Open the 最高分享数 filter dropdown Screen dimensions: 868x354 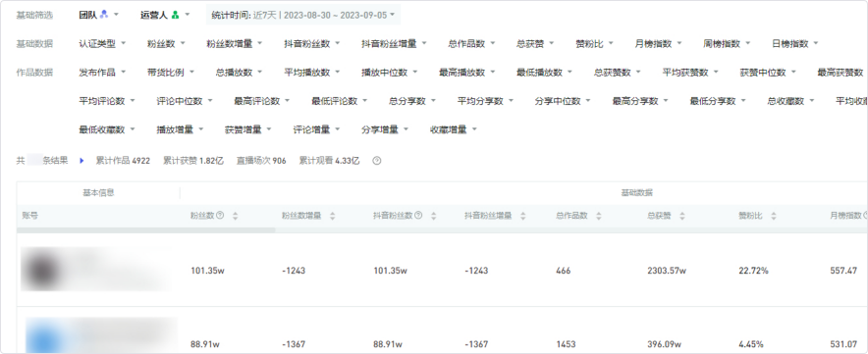pos(640,101)
